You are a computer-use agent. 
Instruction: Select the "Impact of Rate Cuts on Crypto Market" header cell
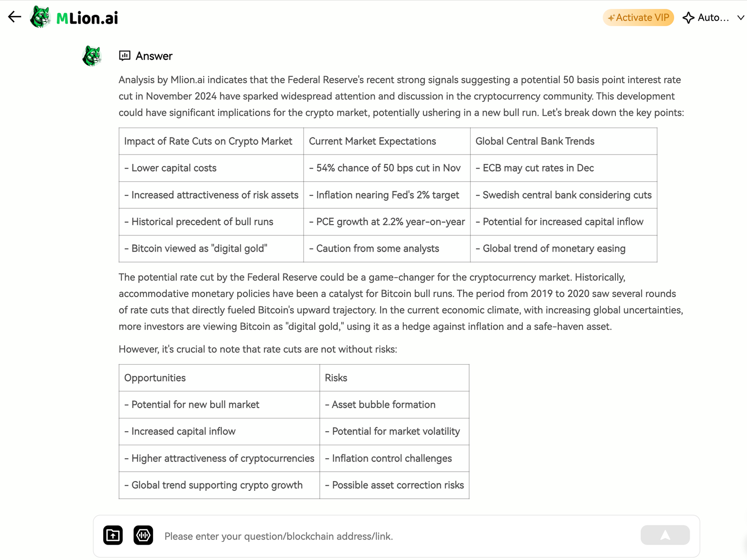(x=211, y=141)
